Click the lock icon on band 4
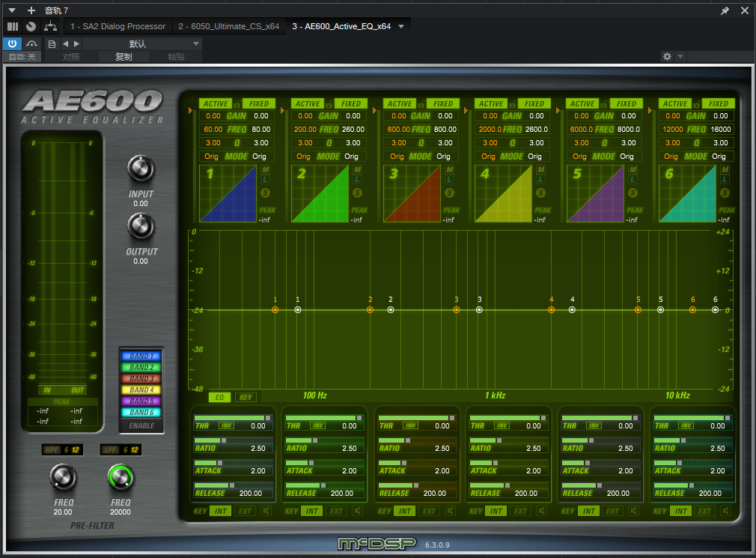Viewport: 756px width, 558px height. click(x=513, y=103)
